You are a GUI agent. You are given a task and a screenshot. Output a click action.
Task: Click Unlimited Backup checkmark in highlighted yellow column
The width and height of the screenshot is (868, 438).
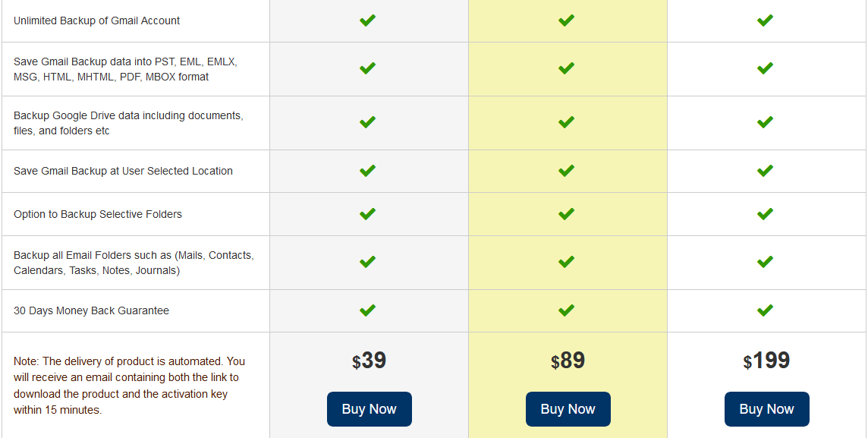[566, 20]
